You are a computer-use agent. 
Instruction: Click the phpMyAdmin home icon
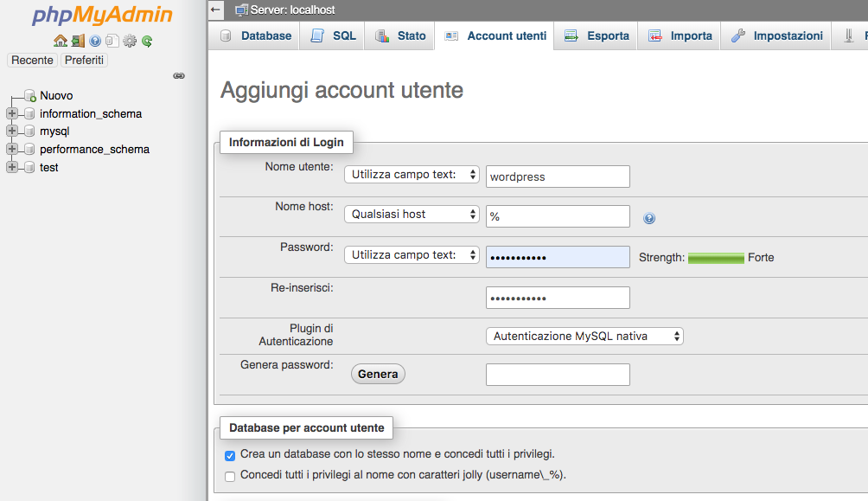[61, 41]
